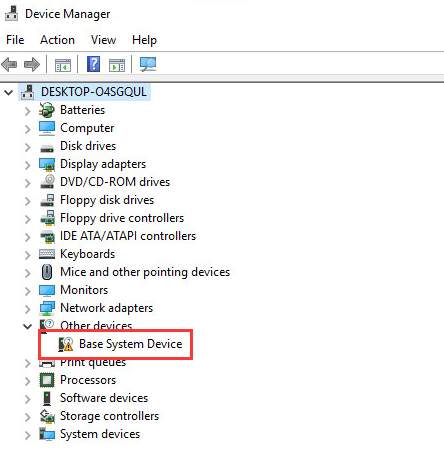Click the Software devices category icon

tap(47, 398)
